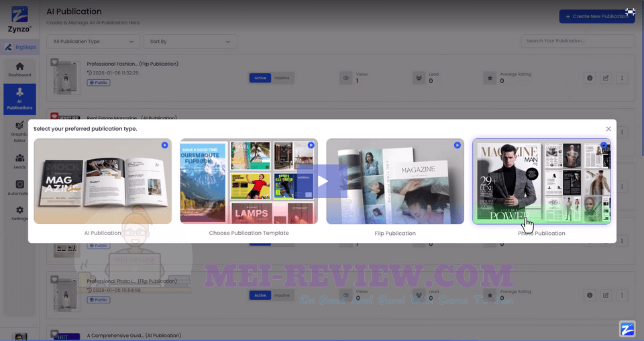Open more options for Professional Fashion row
This screenshot has height=341, width=644.
click(622, 78)
